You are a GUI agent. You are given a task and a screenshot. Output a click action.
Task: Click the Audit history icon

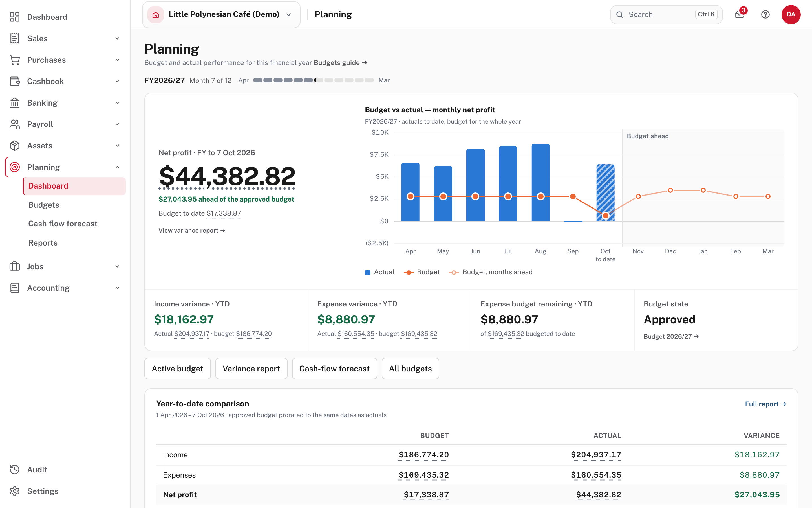tap(14, 470)
